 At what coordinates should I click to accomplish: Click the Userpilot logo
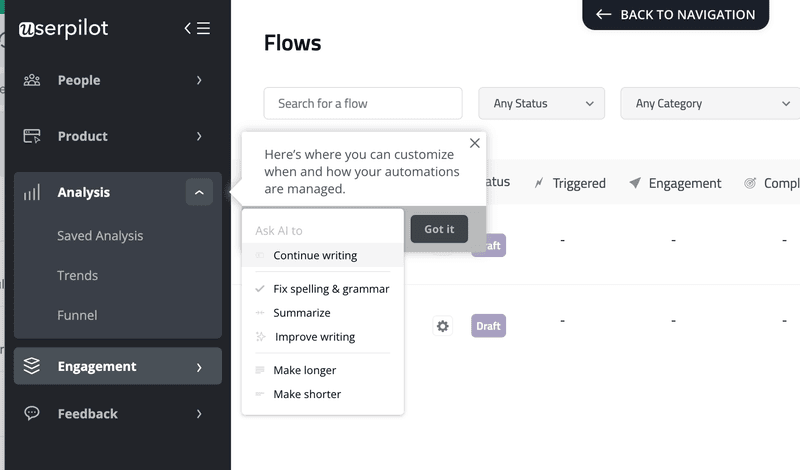coord(62,28)
